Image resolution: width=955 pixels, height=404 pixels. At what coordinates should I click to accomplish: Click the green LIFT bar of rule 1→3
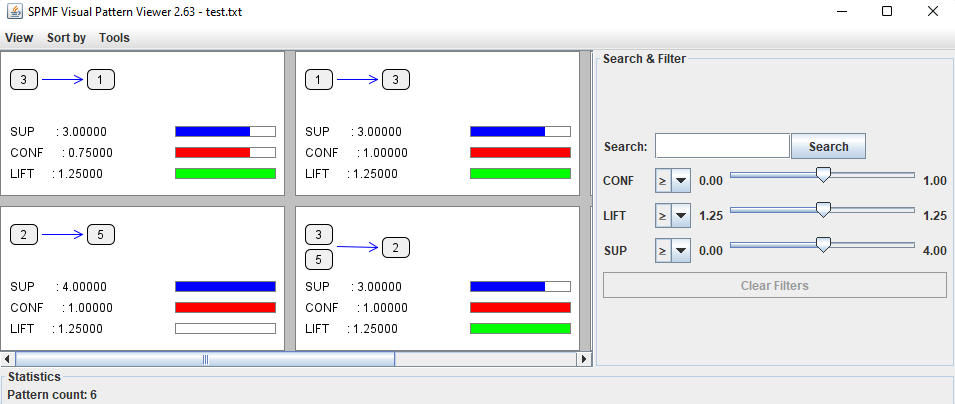(x=520, y=173)
